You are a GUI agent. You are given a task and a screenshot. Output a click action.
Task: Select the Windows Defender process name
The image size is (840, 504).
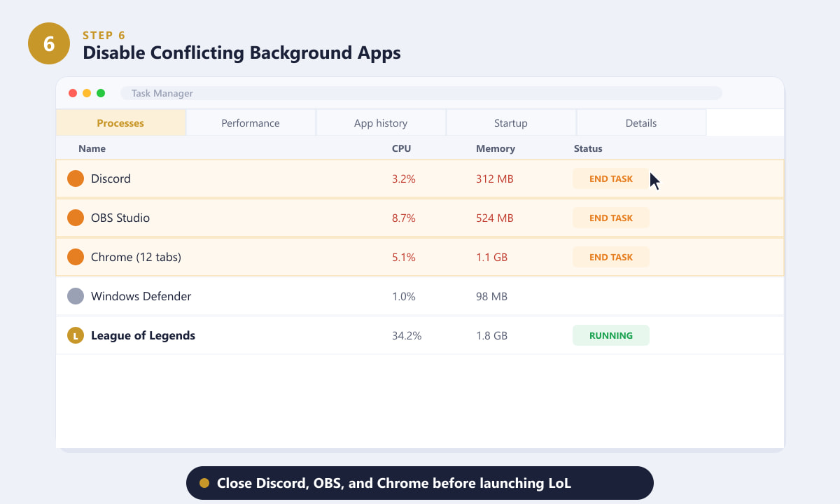click(x=141, y=296)
